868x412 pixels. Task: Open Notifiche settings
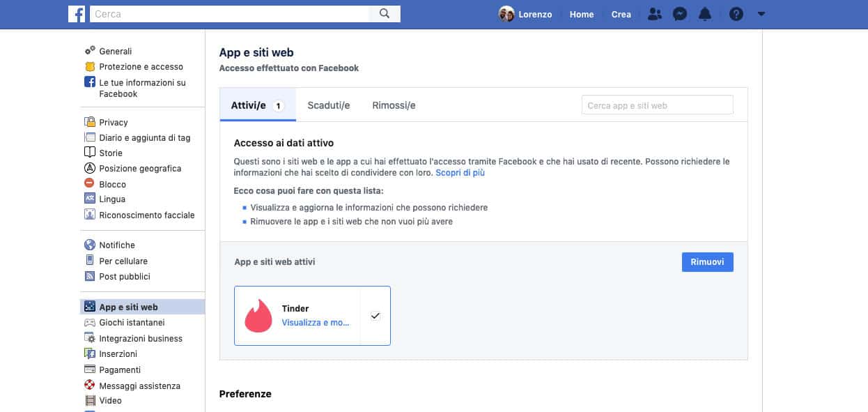click(x=117, y=245)
